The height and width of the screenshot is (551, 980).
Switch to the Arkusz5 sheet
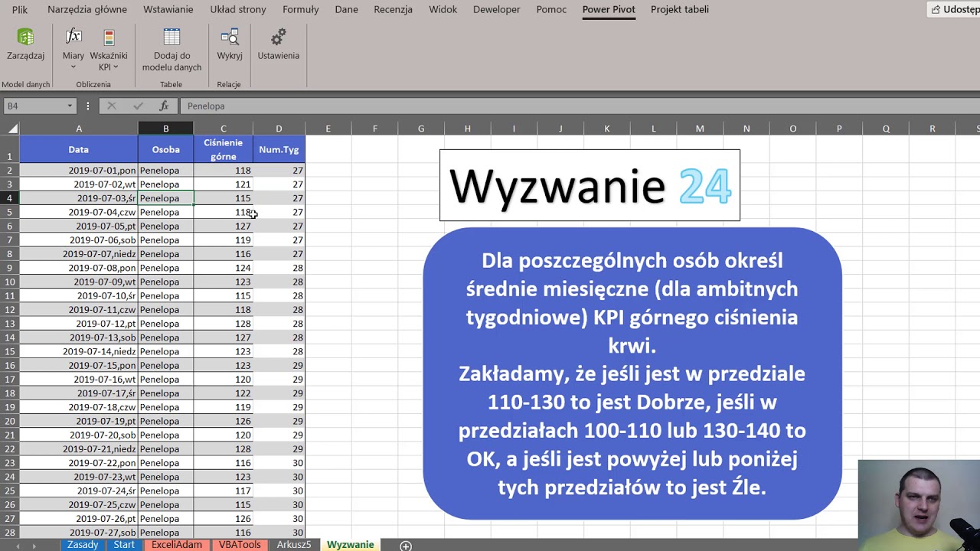click(x=294, y=545)
